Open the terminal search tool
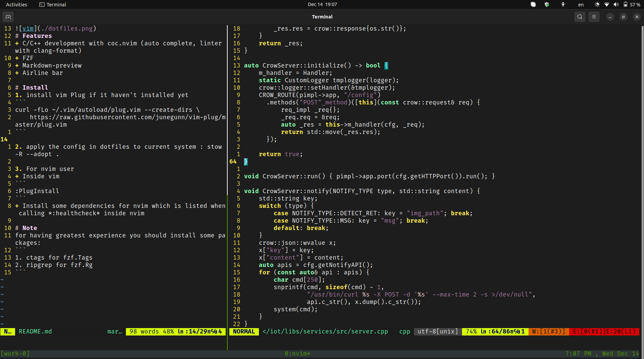The image size is (644, 359). click(580, 17)
